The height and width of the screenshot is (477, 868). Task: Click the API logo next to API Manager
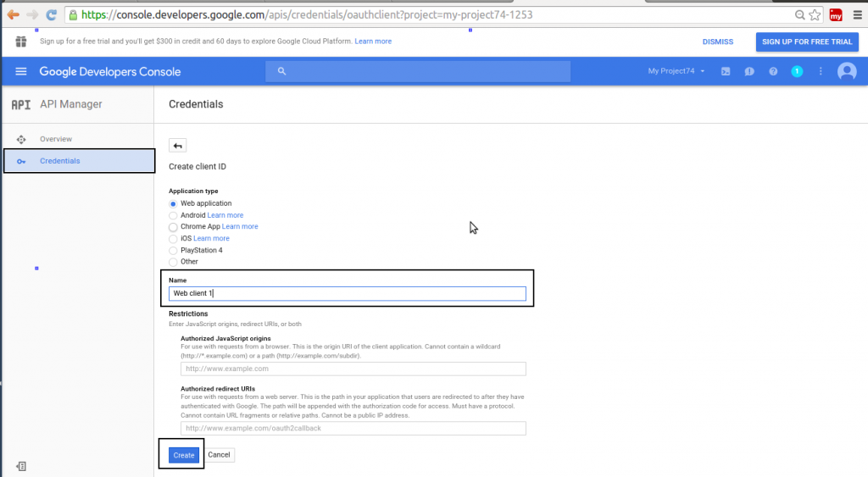click(21, 104)
